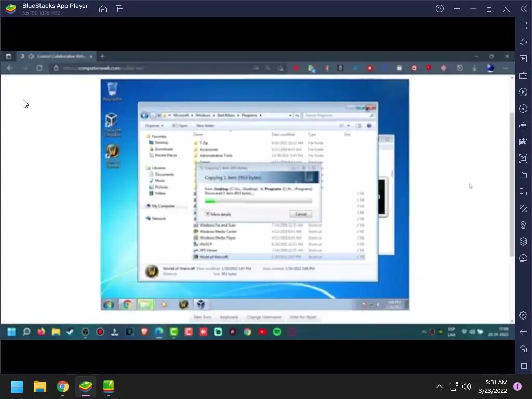The image size is (532, 399).
Task: Select the VirtualBox cube desktop icon
Action: point(112,124)
